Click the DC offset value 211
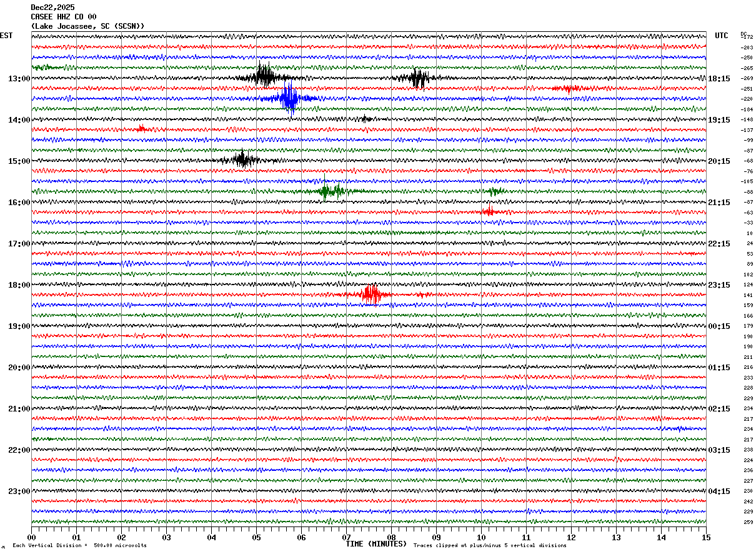The width and height of the screenshot is (756, 554). tap(749, 357)
